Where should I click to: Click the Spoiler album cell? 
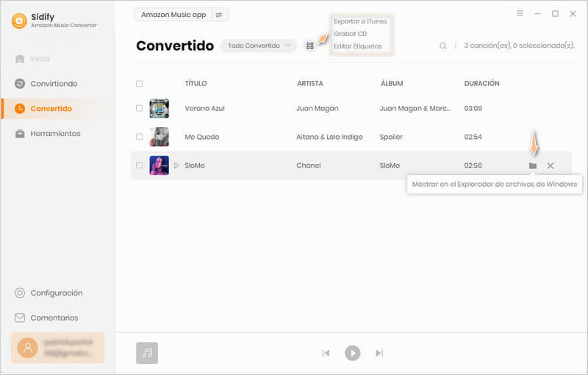391,137
